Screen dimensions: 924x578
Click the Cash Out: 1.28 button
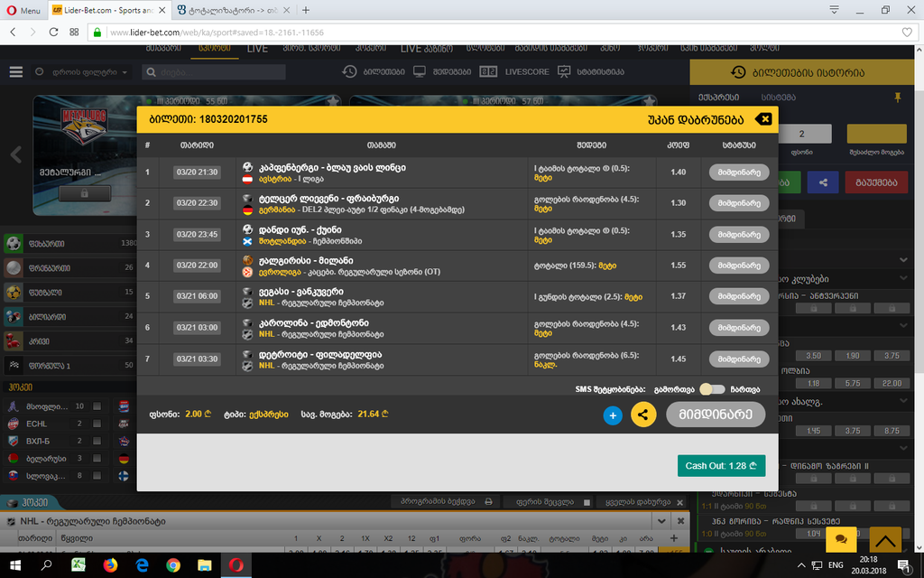point(721,465)
